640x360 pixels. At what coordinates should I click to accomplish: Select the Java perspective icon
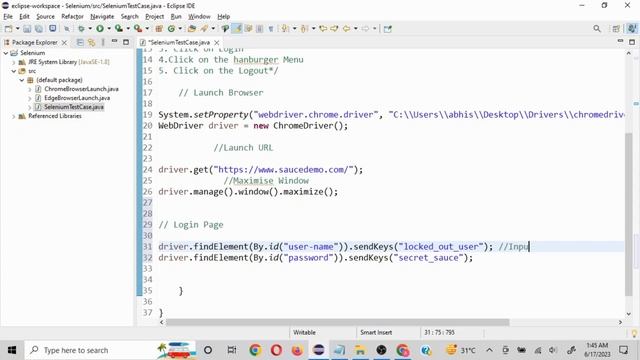(x=632, y=29)
